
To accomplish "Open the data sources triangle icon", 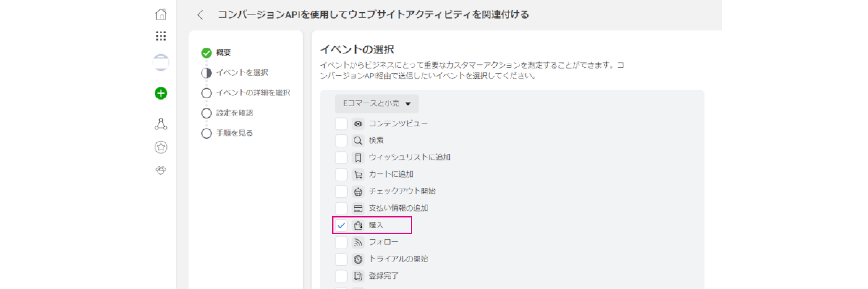I will tap(161, 124).
